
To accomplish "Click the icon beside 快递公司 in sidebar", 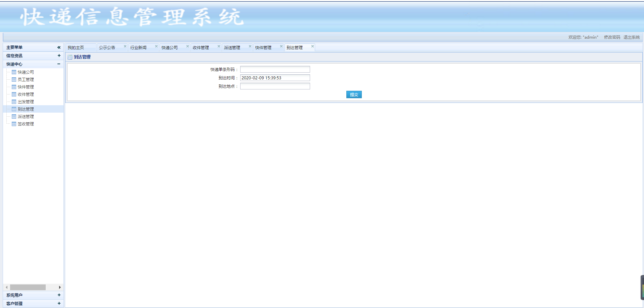I will (14, 72).
